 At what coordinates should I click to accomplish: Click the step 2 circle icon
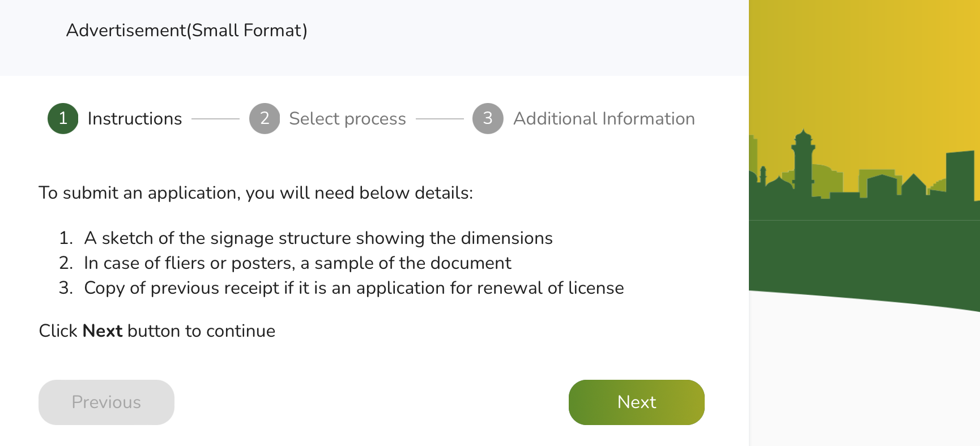[265, 118]
